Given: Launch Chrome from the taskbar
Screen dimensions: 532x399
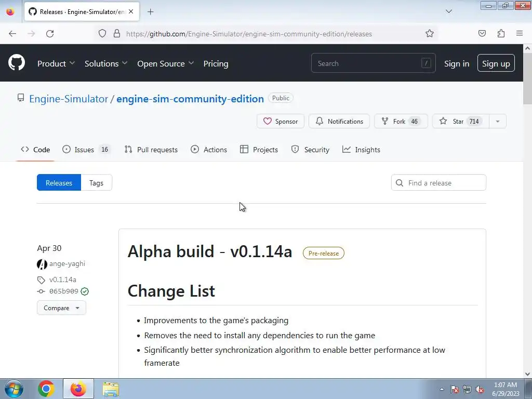Looking at the screenshot, I should 46,389.
